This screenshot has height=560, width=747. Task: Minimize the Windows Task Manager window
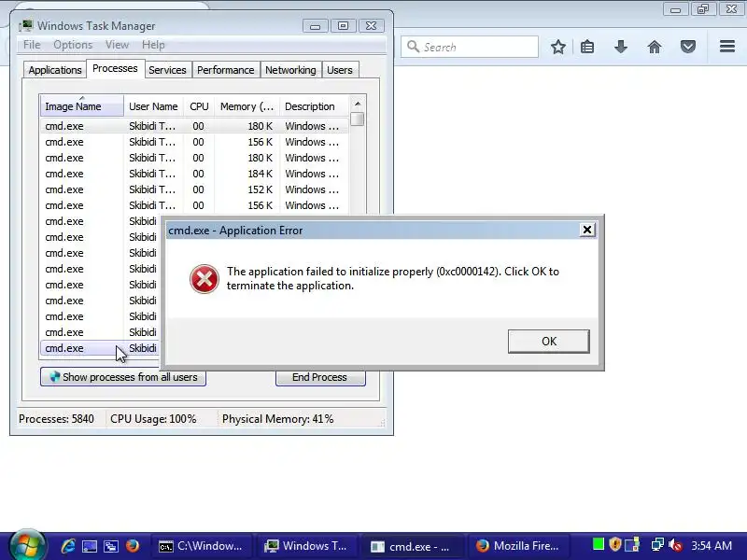(x=315, y=26)
